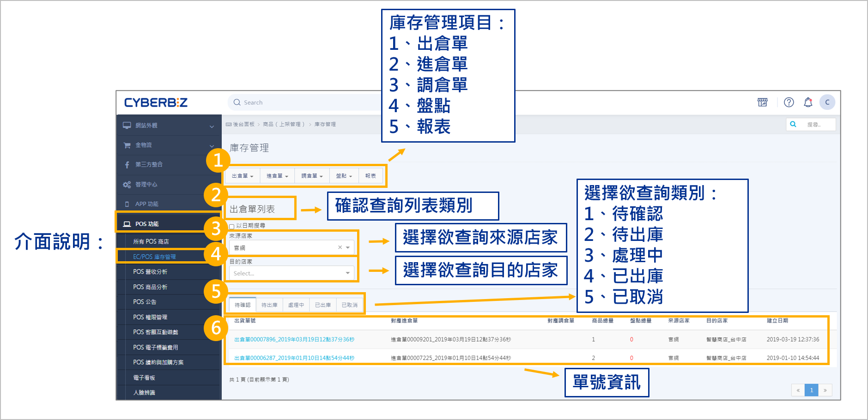The height and width of the screenshot is (420, 868).
Task: Open the 盤點 dropdown menu
Action: 344,176
